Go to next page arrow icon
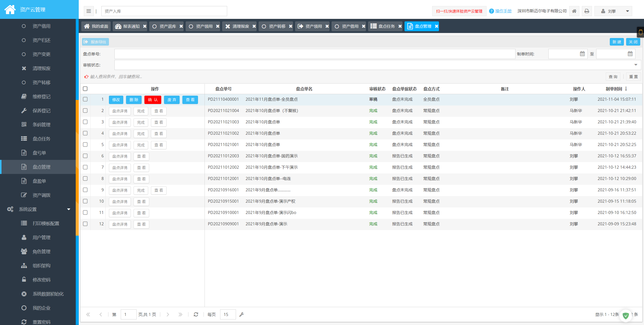Image resolution: width=644 pixels, height=325 pixels. tap(168, 314)
